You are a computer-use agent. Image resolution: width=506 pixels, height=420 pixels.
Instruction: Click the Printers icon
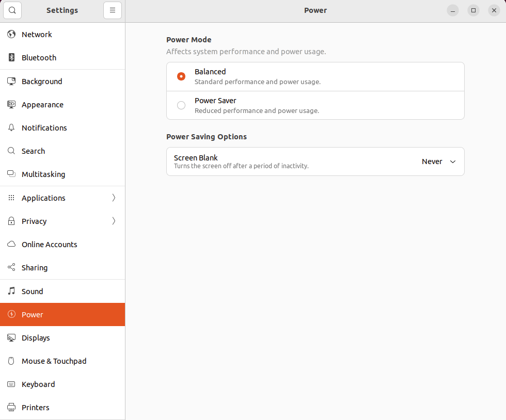tap(11, 407)
